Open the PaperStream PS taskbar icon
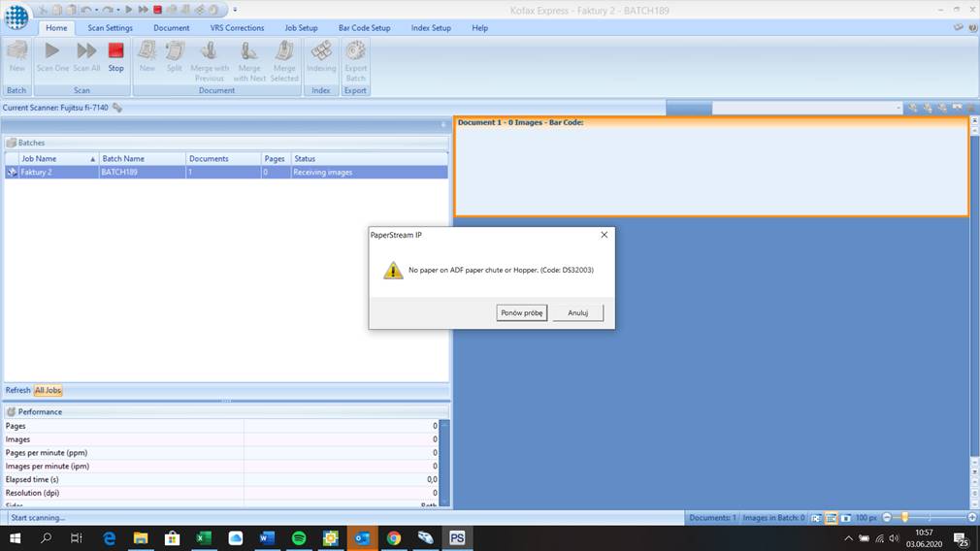This screenshot has width=980, height=551. pos(457,537)
